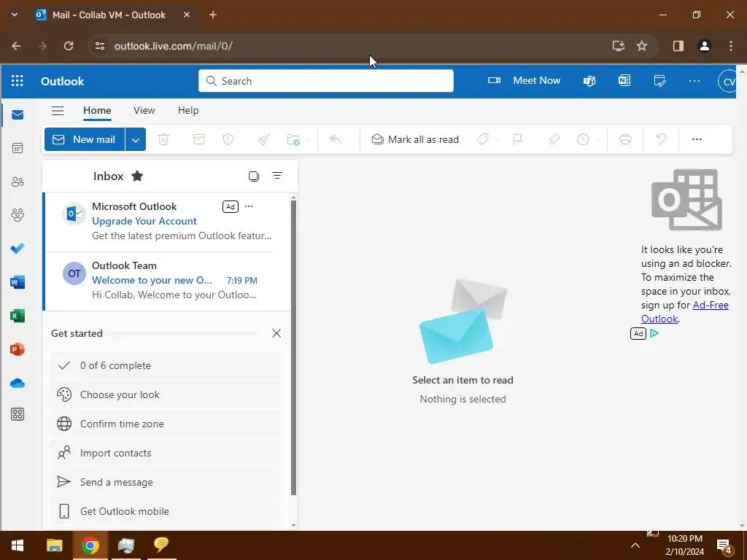
Task: Open the inbox Filter menu
Action: point(277,176)
